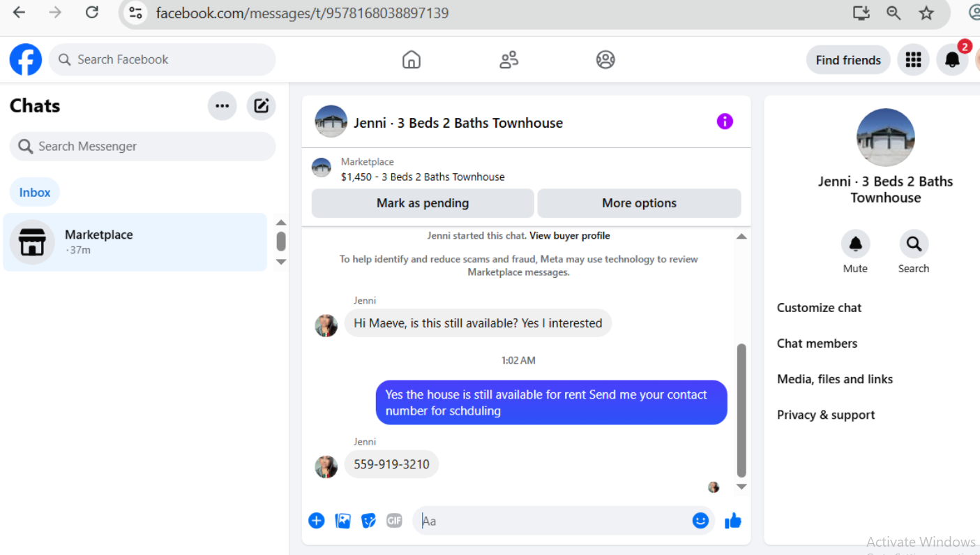Click the 1:02 AM timestamp
Image resolution: width=980 pixels, height=555 pixels.
coord(518,361)
